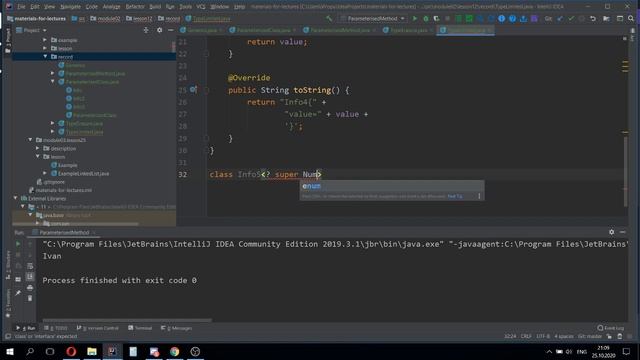Start debugging with the bug icon
Viewport: 640px width, 360px height.
point(426,18)
